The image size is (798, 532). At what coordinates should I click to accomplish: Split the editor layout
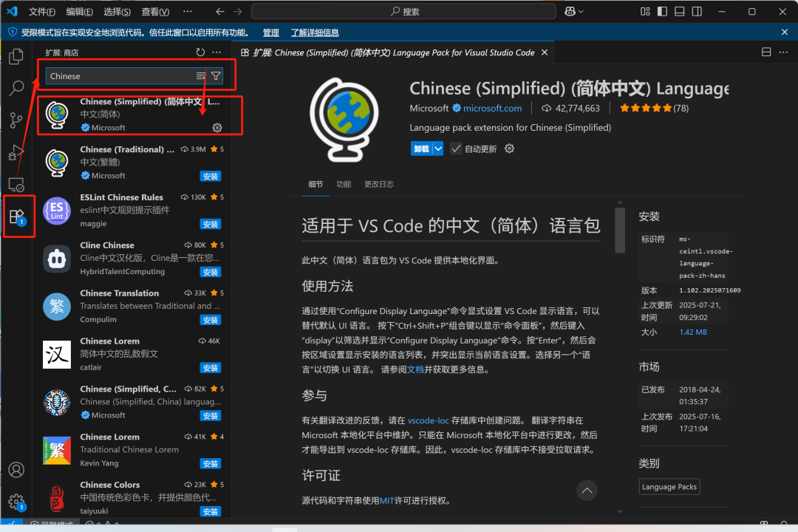[x=766, y=52]
